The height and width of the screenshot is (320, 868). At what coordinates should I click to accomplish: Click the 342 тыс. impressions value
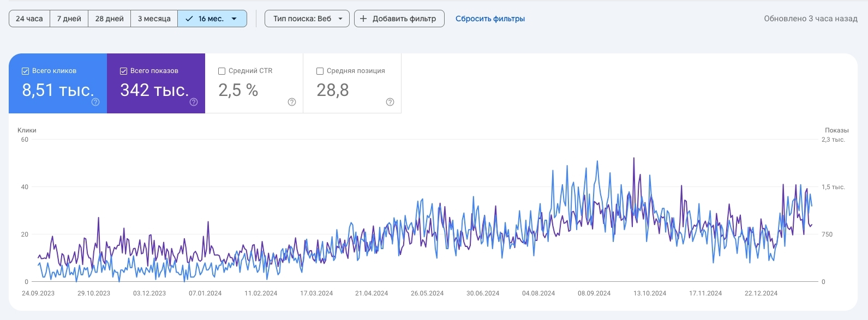click(154, 90)
